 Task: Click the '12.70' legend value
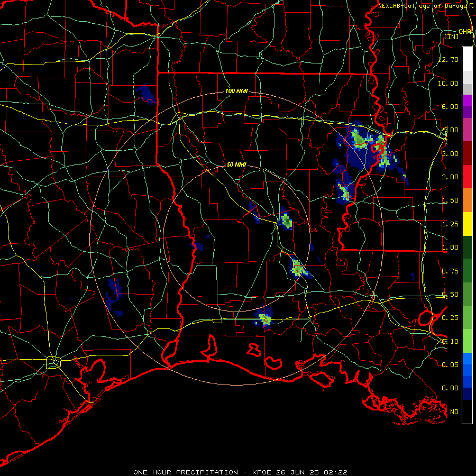tap(448, 59)
